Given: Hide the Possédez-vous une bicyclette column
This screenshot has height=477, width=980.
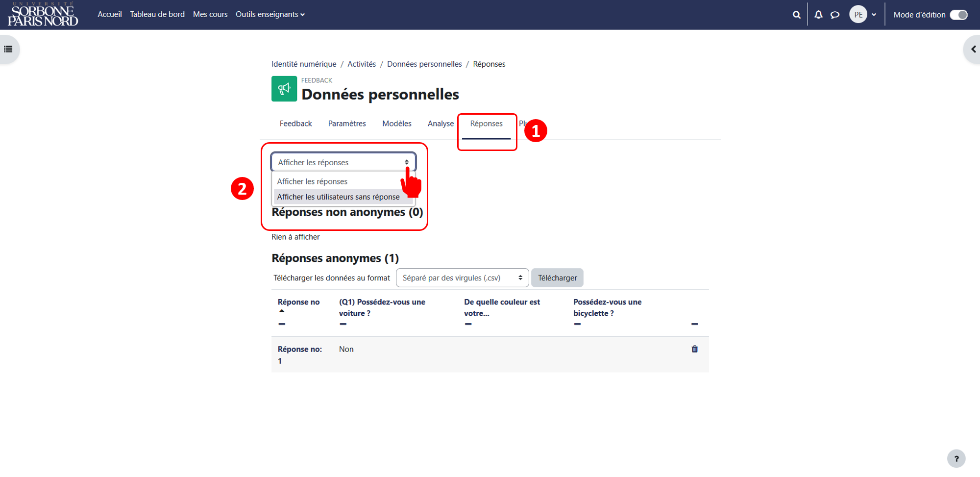Looking at the screenshot, I should click(x=577, y=324).
